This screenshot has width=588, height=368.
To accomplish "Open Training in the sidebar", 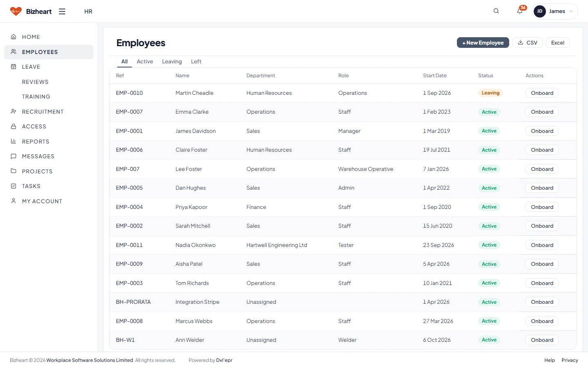I will coord(36,96).
